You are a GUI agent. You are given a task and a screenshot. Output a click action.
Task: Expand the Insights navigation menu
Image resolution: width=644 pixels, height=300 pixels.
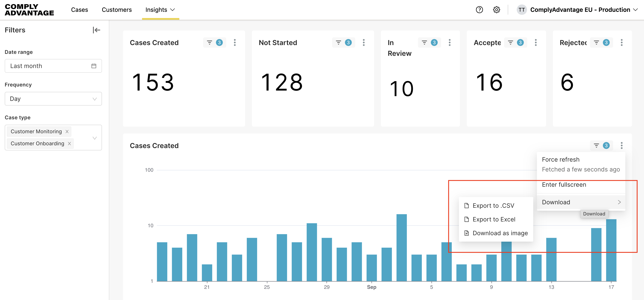(x=160, y=10)
